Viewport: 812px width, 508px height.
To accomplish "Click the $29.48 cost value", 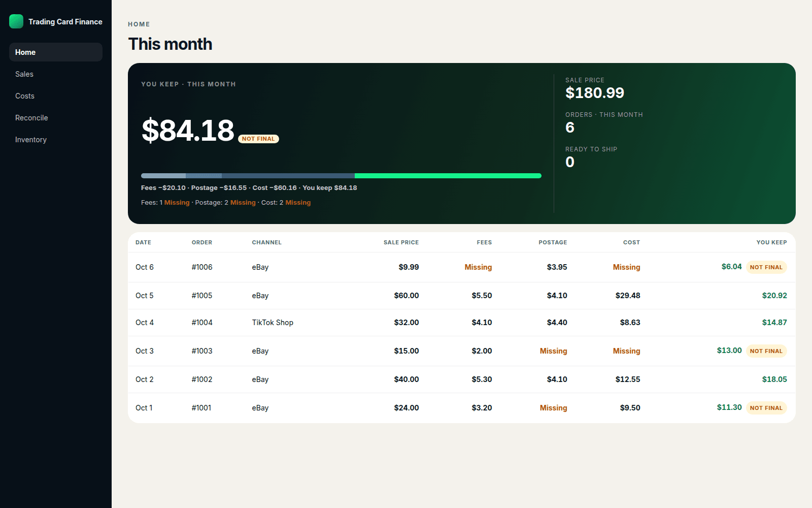I will (x=628, y=296).
